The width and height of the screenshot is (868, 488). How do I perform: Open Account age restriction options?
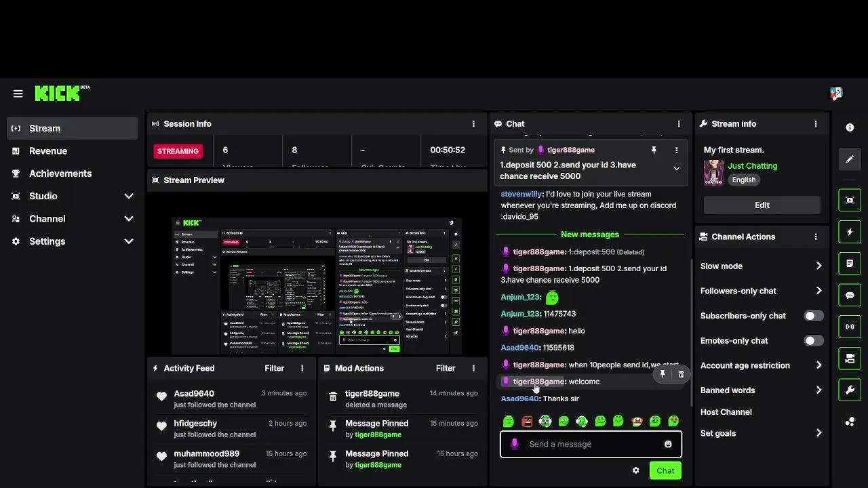point(762,365)
